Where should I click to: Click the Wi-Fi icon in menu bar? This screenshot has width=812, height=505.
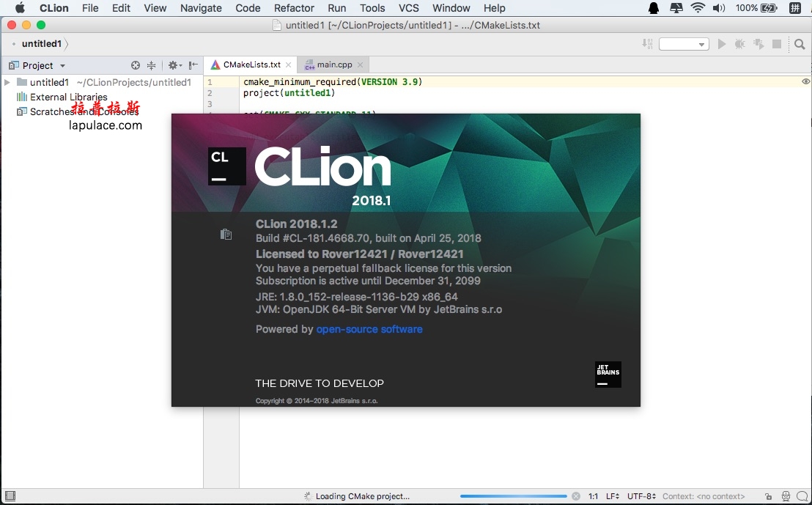coord(698,8)
